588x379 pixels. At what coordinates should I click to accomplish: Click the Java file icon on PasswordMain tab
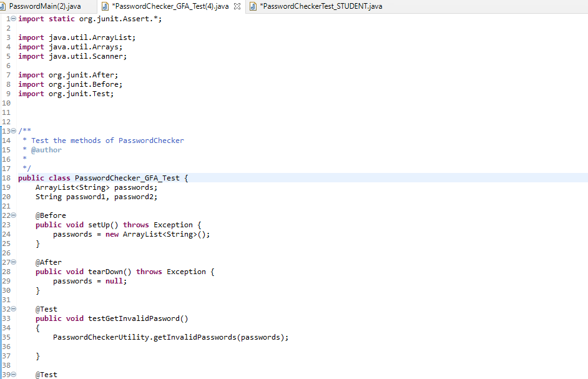(x=2, y=6)
